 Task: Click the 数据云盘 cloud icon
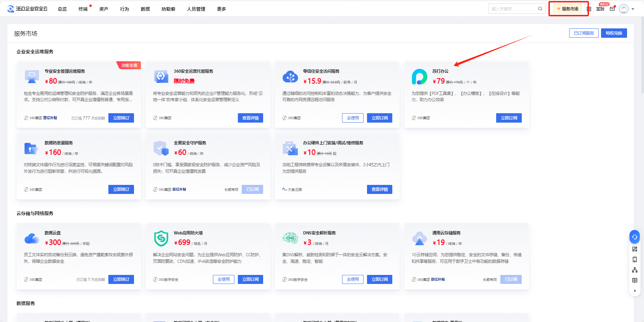point(32,238)
